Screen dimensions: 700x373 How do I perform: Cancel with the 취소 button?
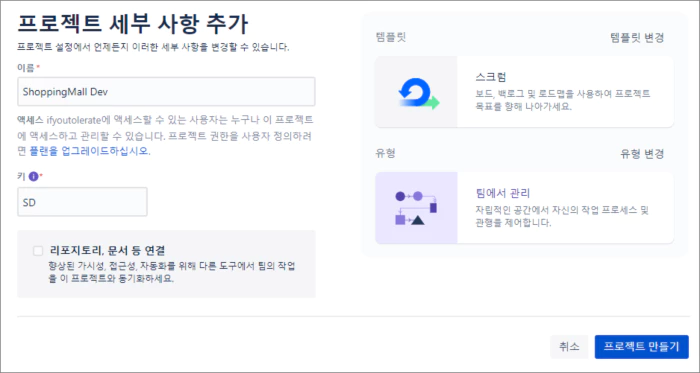click(569, 347)
